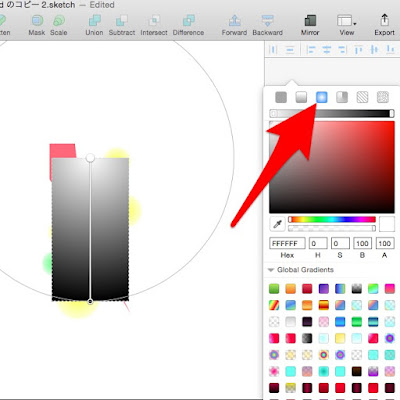Apply the dark brown gradient swatch
The width and height of the screenshot is (400, 400).
(x=357, y=371)
